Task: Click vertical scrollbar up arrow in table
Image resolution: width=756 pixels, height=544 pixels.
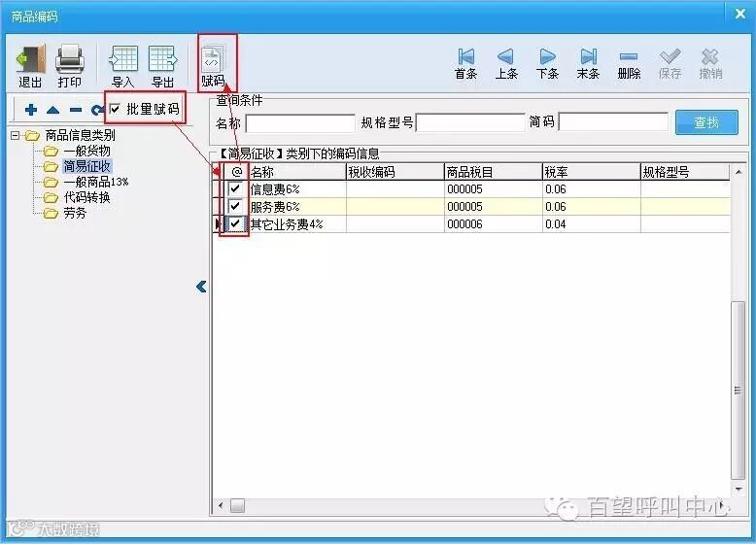Action: click(x=739, y=172)
